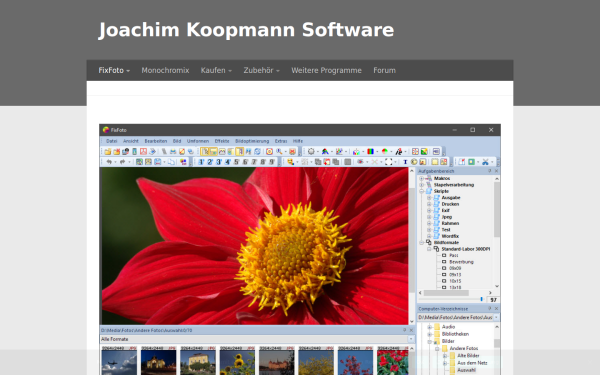Open the Kaufen navigation dropdown
The height and width of the screenshot is (375, 600).
tap(216, 70)
